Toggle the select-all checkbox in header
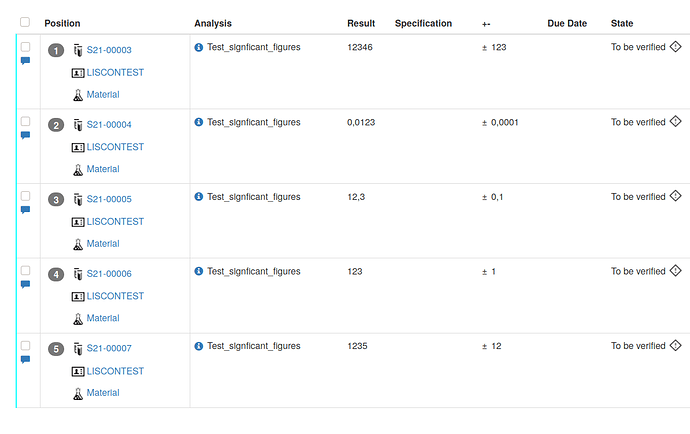 (x=25, y=22)
